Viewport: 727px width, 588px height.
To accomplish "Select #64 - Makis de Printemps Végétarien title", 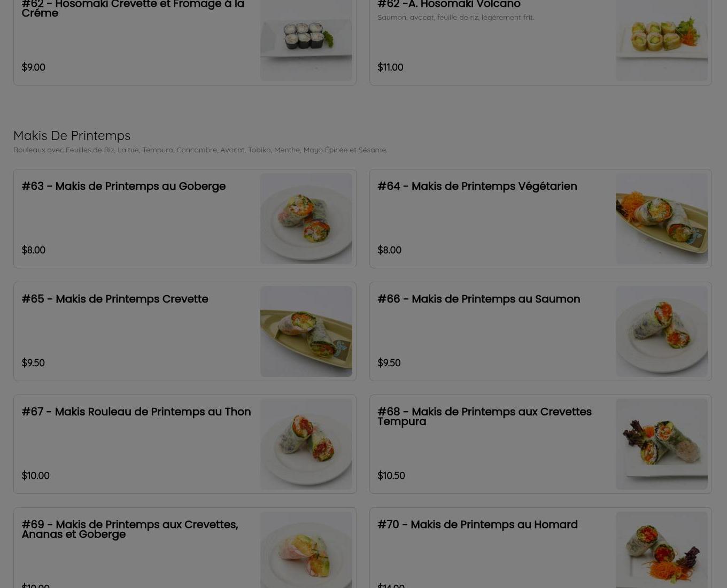I will click(x=477, y=186).
